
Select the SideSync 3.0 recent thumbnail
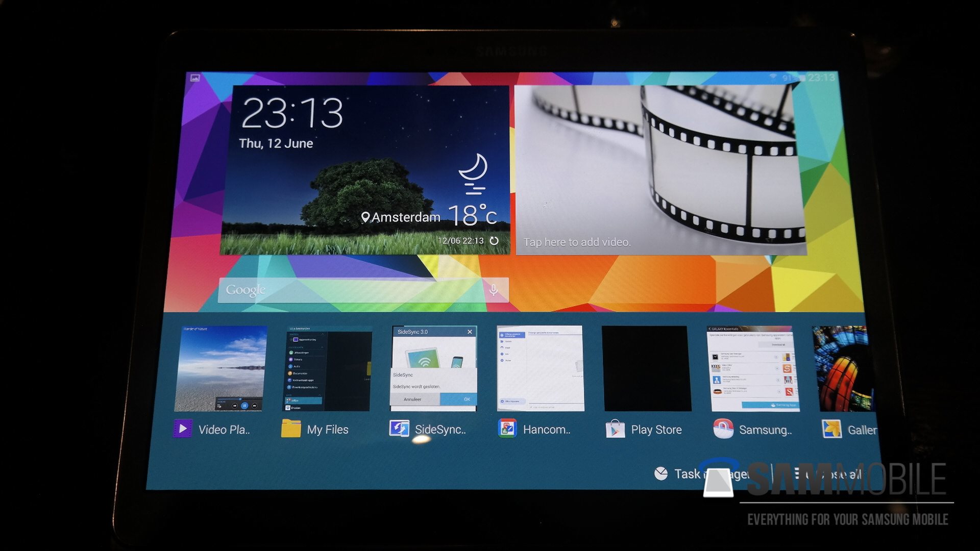point(434,357)
